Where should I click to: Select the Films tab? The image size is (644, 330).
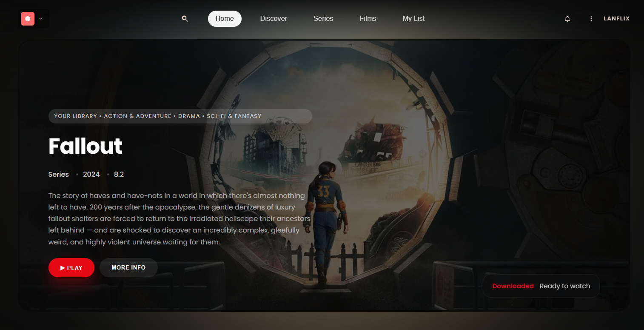pyautogui.click(x=368, y=19)
